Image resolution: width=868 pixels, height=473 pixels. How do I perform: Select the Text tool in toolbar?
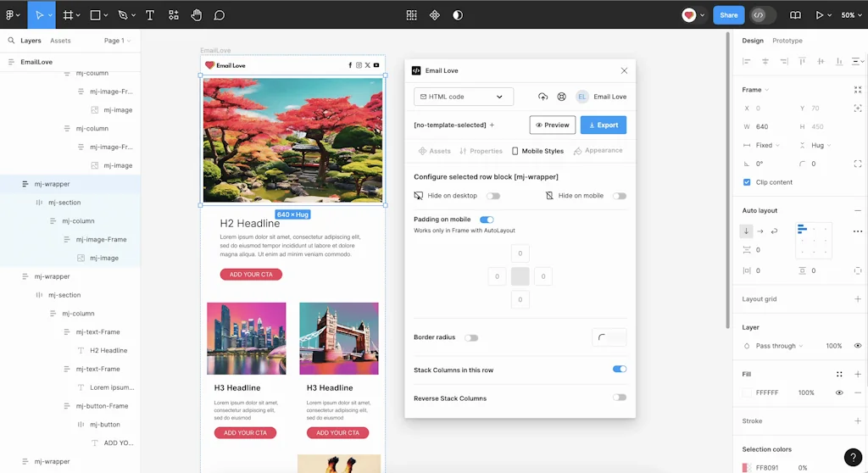(150, 15)
